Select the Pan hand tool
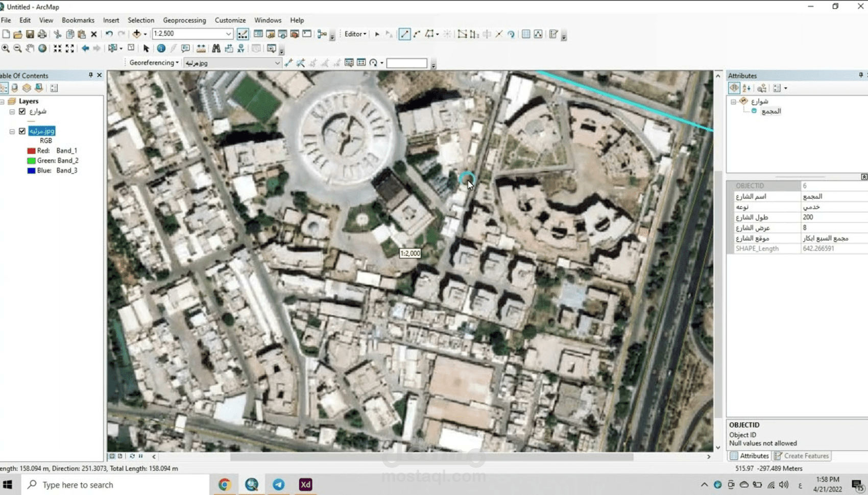Viewport: 868px width, 495px height. coord(30,48)
